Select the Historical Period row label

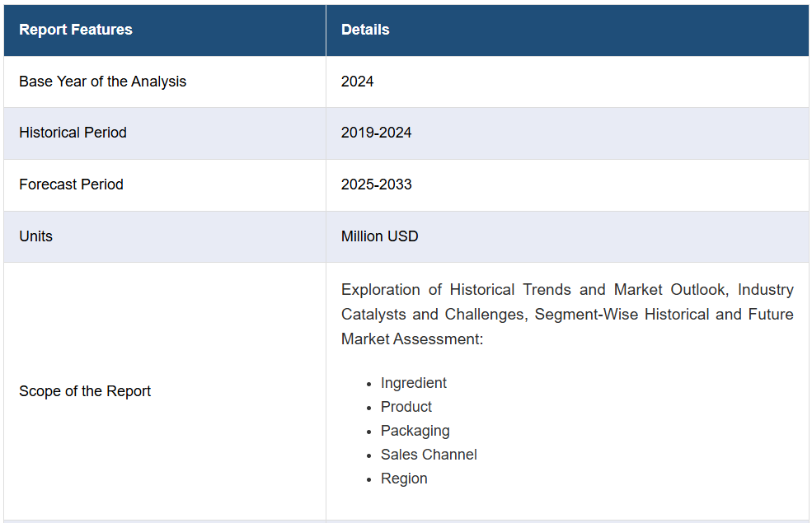pyautogui.click(x=73, y=133)
